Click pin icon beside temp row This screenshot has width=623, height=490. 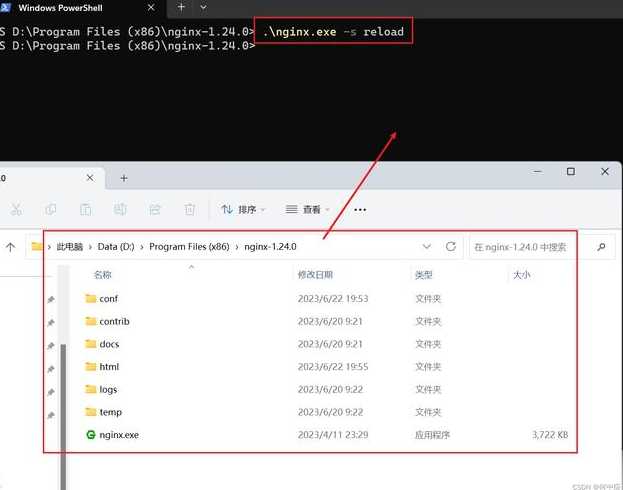tap(51, 415)
